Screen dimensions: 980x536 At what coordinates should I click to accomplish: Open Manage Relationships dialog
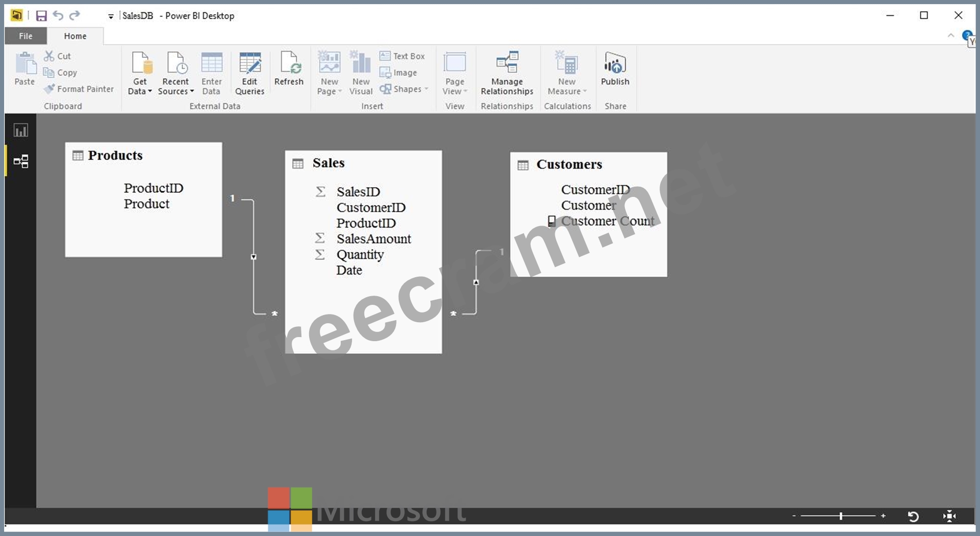507,73
